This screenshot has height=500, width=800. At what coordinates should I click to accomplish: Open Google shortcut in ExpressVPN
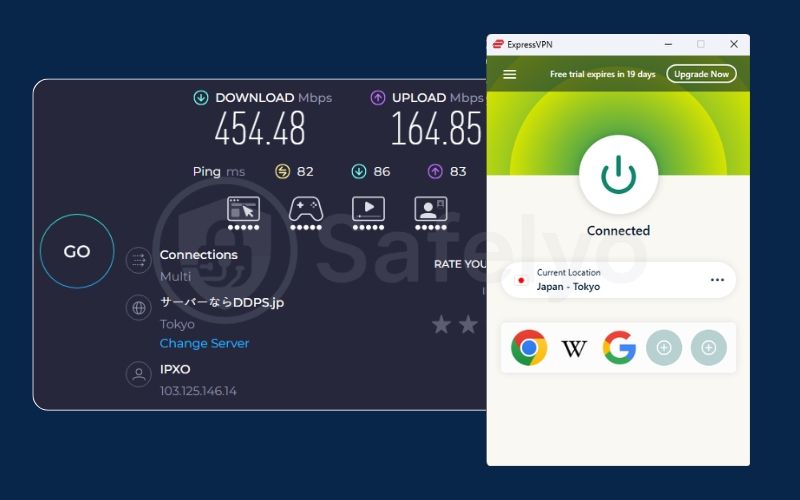tap(619, 347)
